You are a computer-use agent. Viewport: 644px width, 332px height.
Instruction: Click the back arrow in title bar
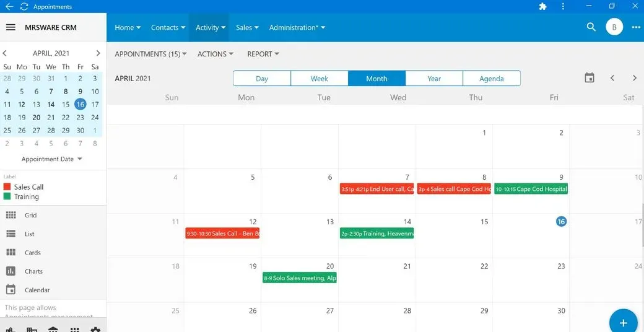tap(9, 7)
